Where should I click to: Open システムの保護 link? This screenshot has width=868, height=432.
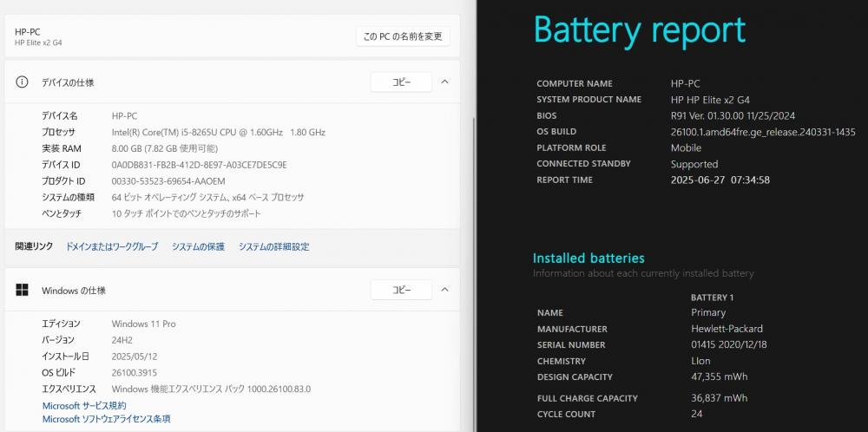pyautogui.click(x=198, y=246)
